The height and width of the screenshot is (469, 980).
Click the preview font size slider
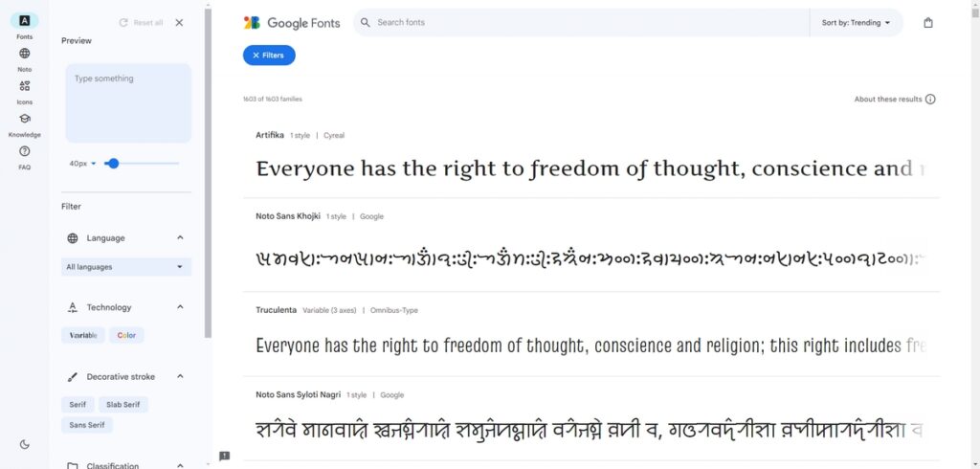pos(142,164)
